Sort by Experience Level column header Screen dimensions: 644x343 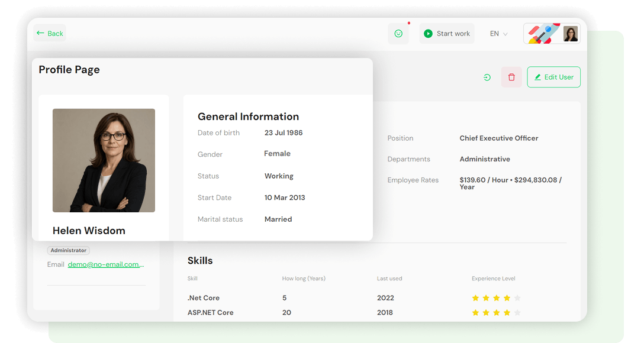(x=493, y=279)
